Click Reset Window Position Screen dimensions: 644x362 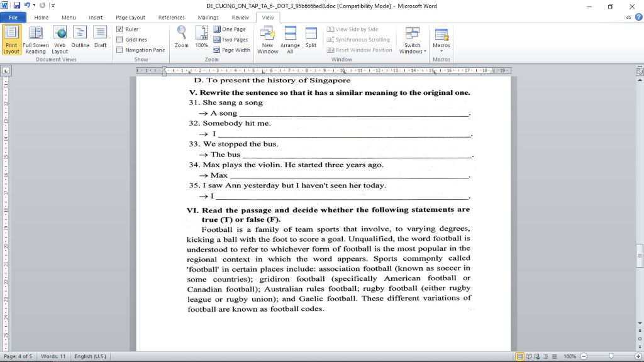359,50
